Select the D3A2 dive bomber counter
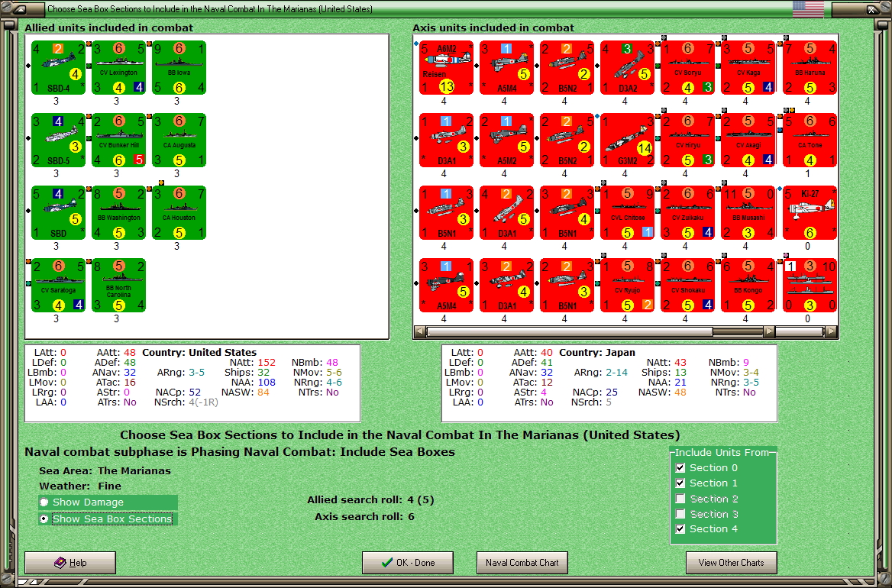The height and width of the screenshot is (588, 892). click(x=628, y=68)
